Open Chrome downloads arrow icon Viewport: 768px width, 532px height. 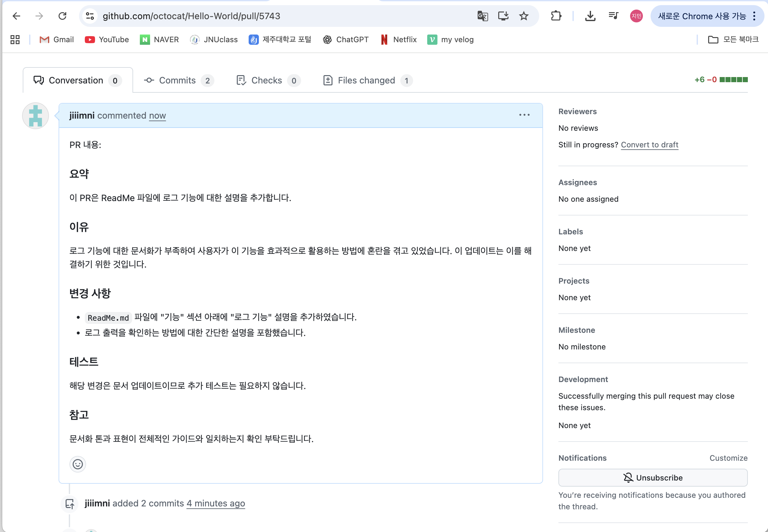click(590, 16)
